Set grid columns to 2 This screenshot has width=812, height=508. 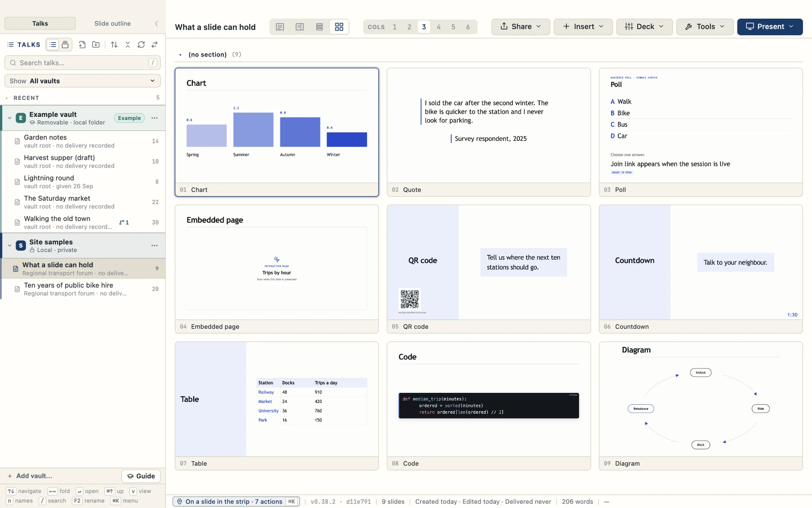pos(409,27)
